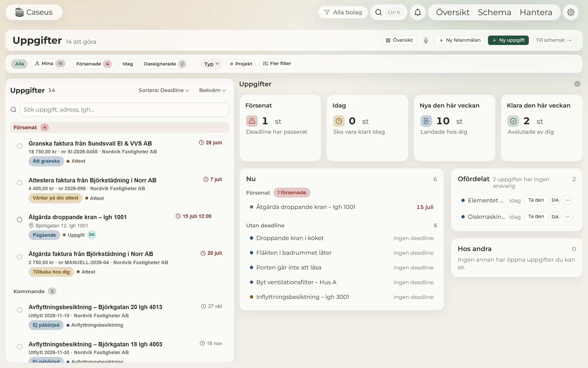
Task: Check off Attestera faktura från Björkstädning task
Action: [20, 183]
